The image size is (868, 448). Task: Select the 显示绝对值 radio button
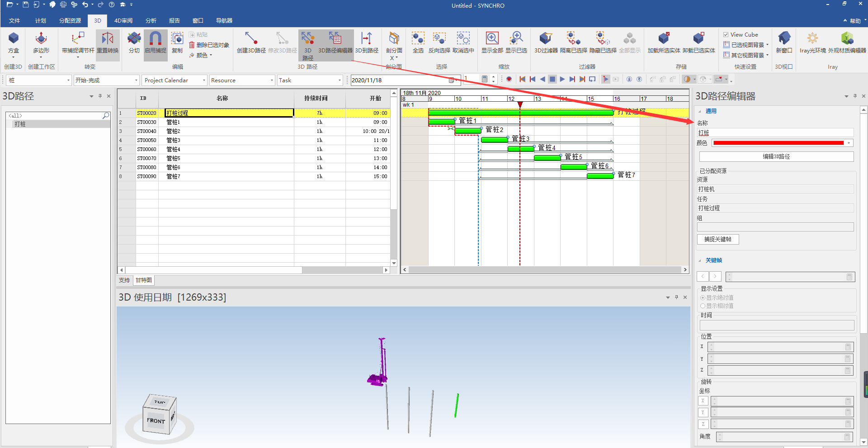click(x=703, y=298)
